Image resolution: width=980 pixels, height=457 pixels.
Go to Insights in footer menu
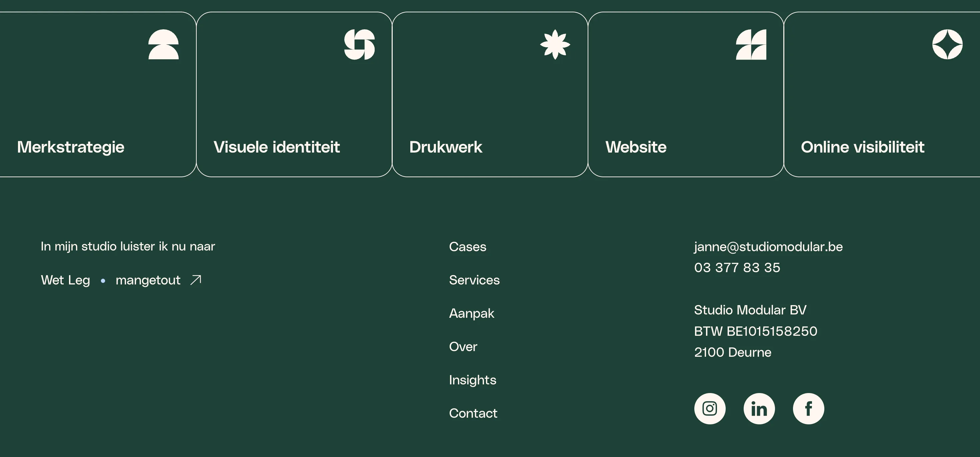[473, 380]
